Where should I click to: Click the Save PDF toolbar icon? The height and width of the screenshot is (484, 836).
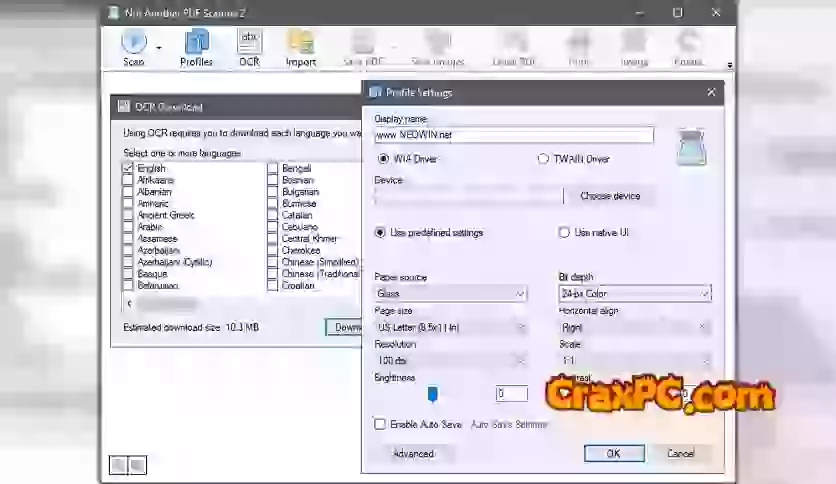(x=362, y=46)
